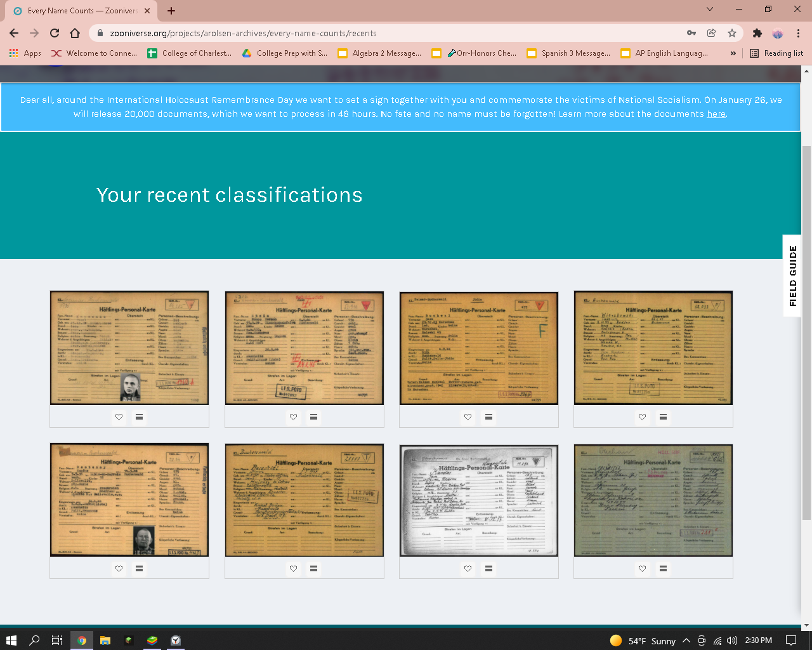Go back to the previous page in Chrome
812x650 pixels.
coord(14,33)
